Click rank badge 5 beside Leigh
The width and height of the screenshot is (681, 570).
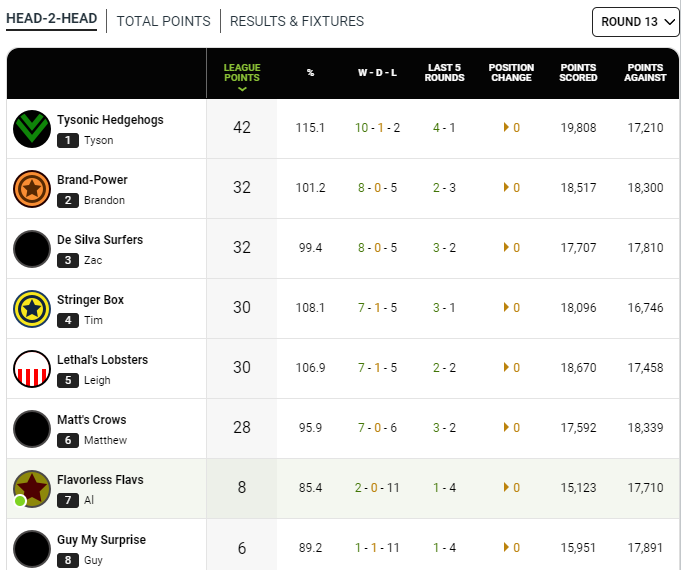[68, 380]
